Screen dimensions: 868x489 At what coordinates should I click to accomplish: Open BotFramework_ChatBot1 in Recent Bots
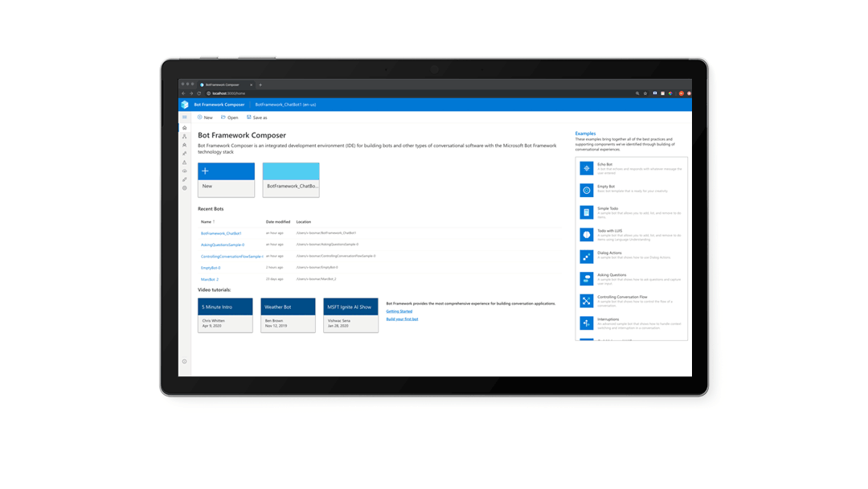(x=221, y=234)
